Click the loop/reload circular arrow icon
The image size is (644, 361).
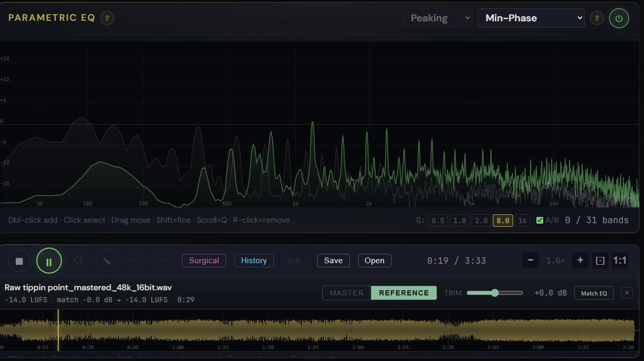[x=79, y=261]
